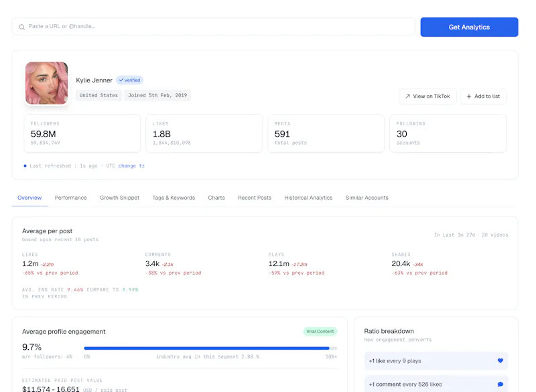Click the 3.4k average comments value
Image resolution: width=536 pixels, height=392 pixels.
pos(152,263)
